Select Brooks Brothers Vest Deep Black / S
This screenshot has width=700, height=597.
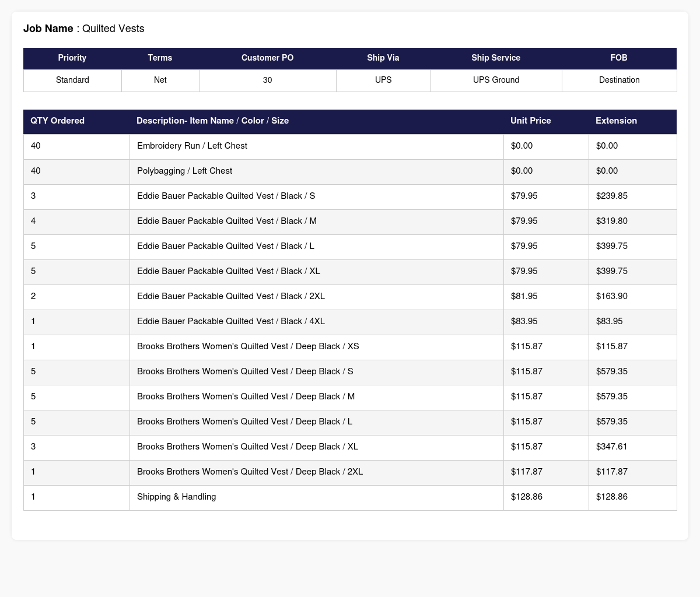pyautogui.click(x=245, y=371)
